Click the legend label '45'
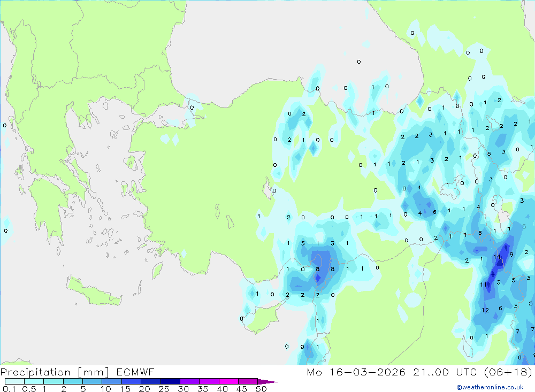Viewport: 535px width, 392px height. (x=242, y=389)
